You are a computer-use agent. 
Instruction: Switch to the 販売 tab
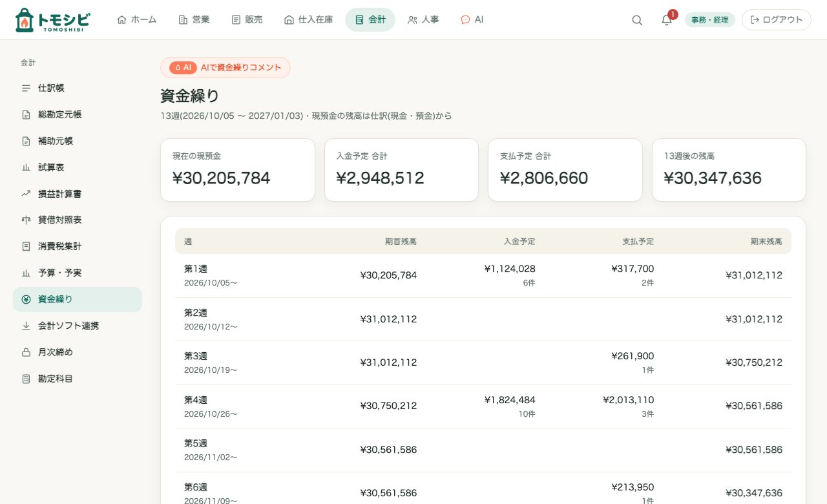coord(247,20)
